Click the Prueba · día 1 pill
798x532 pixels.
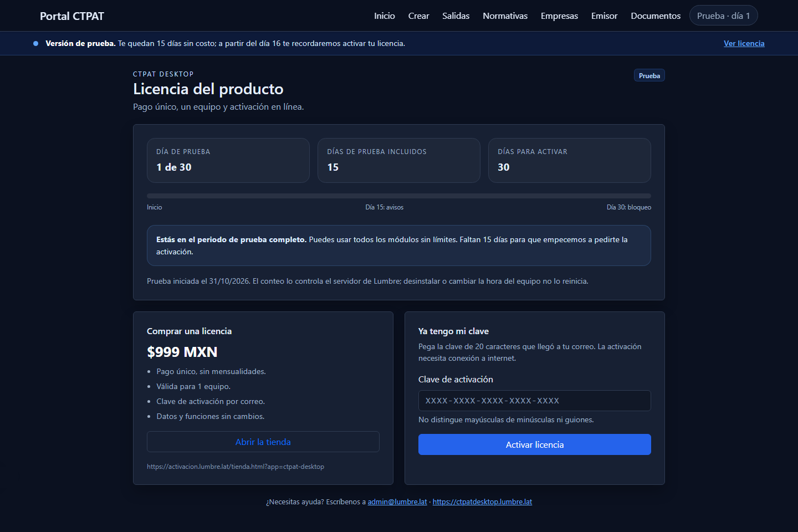(x=723, y=16)
